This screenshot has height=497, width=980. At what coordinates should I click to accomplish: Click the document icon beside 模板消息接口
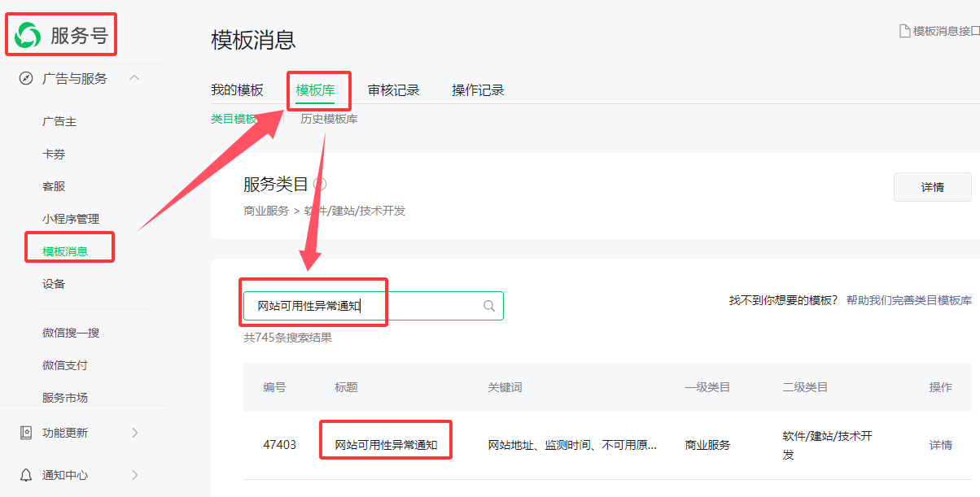(904, 31)
